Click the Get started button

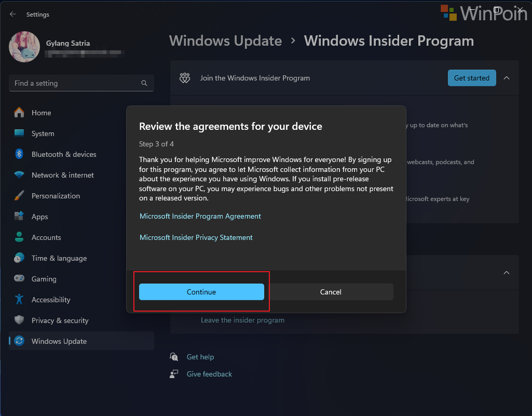[472, 78]
